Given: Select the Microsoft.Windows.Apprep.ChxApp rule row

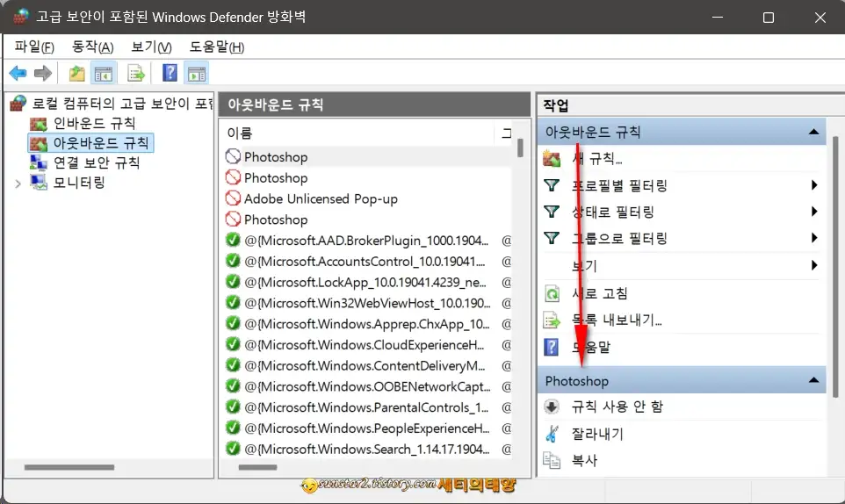Looking at the screenshot, I should 367,324.
